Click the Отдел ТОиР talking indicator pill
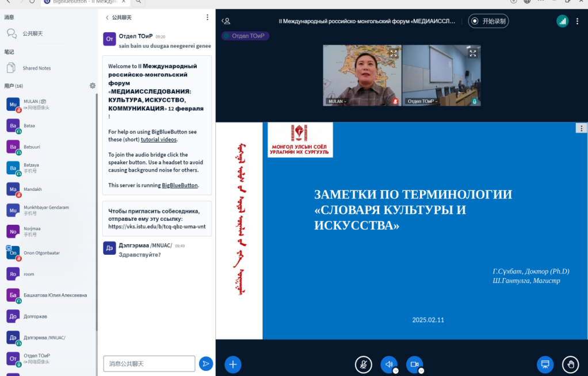The width and height of the screenshot is (588, 376). (245, 36)
